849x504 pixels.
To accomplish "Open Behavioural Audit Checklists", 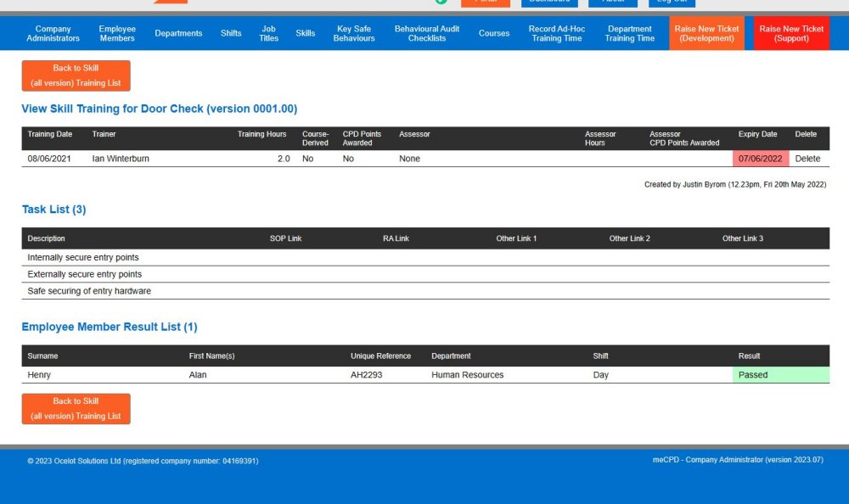I will pyautogui.click(x=427, y=33).
